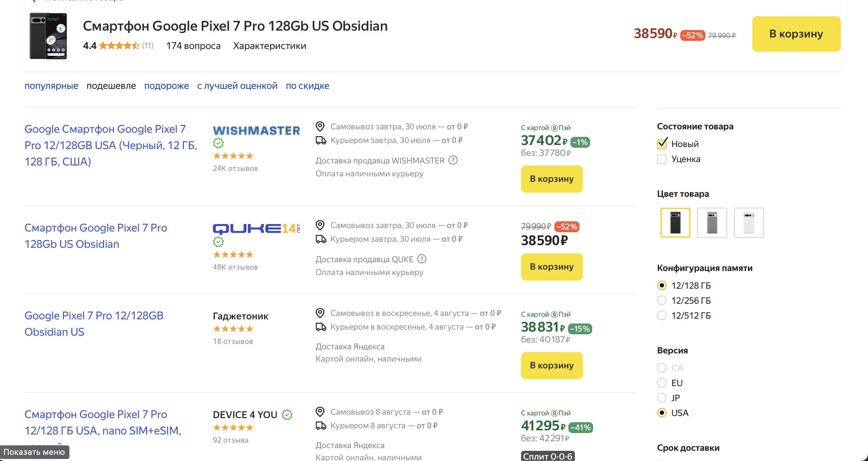Uncheck the Новый condition checkbox
Viewport: 868px width, 461px height.
(662, 144)
